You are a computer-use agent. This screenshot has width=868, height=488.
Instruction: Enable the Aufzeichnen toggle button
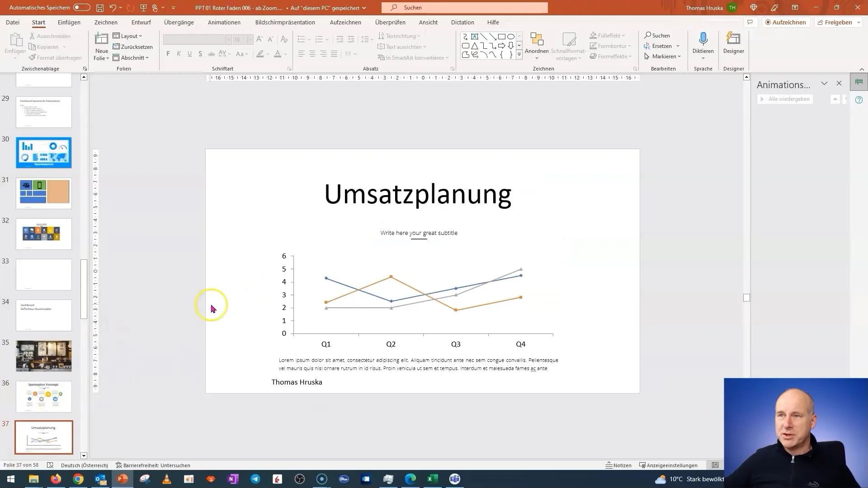click(x=784, y=22)
